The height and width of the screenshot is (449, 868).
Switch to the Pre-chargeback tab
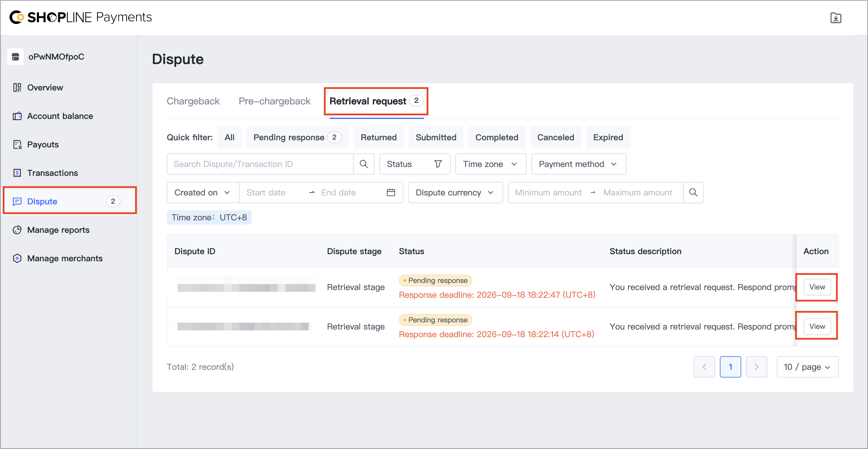tap(274, 101)
